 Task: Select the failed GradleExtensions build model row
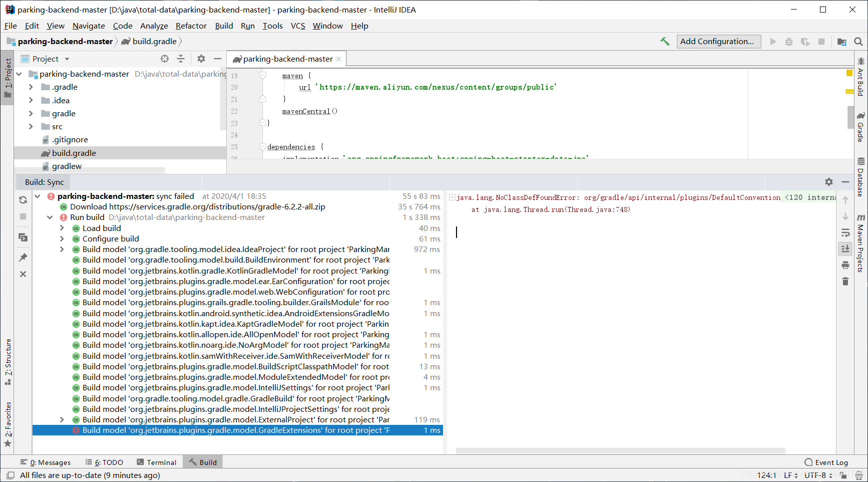(x=238, y=430)
